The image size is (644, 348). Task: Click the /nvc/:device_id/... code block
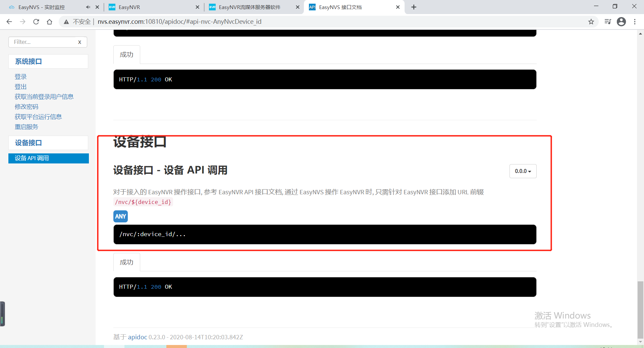click(x=325, y=234)
